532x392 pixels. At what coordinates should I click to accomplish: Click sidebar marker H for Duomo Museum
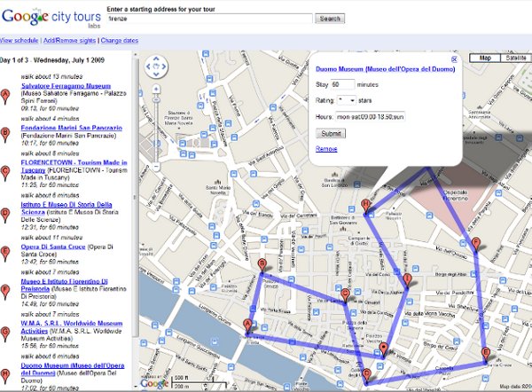(5, 376)
